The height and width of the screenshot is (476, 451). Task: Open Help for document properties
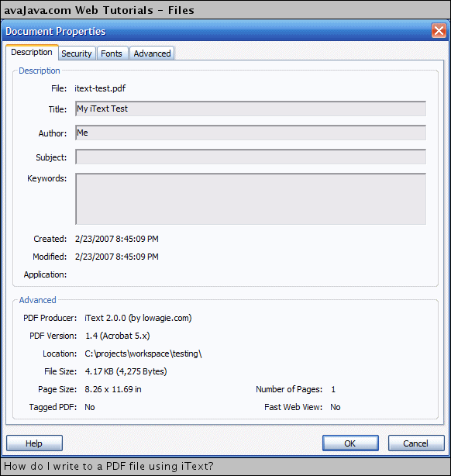coord(34,443)
